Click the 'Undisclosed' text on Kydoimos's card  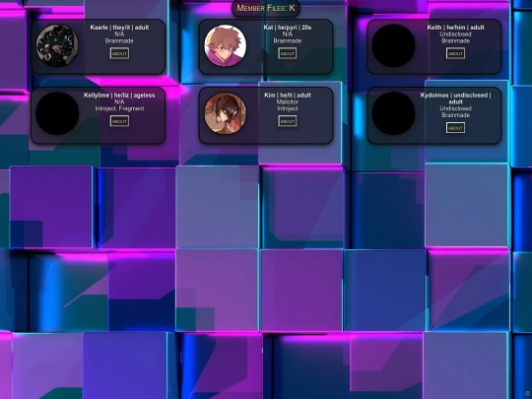click(455, 108)
